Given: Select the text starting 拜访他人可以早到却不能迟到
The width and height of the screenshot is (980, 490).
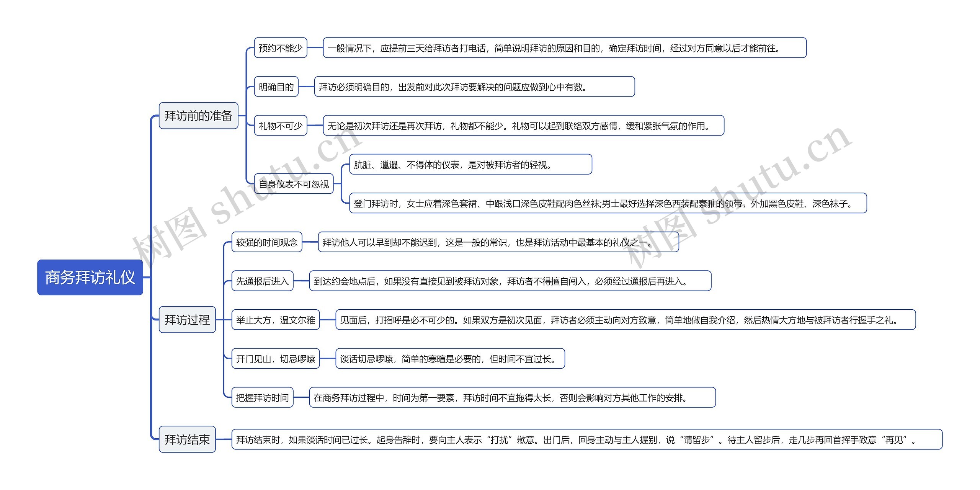Looking at the screenshot, I should click(x=498, y=242).
